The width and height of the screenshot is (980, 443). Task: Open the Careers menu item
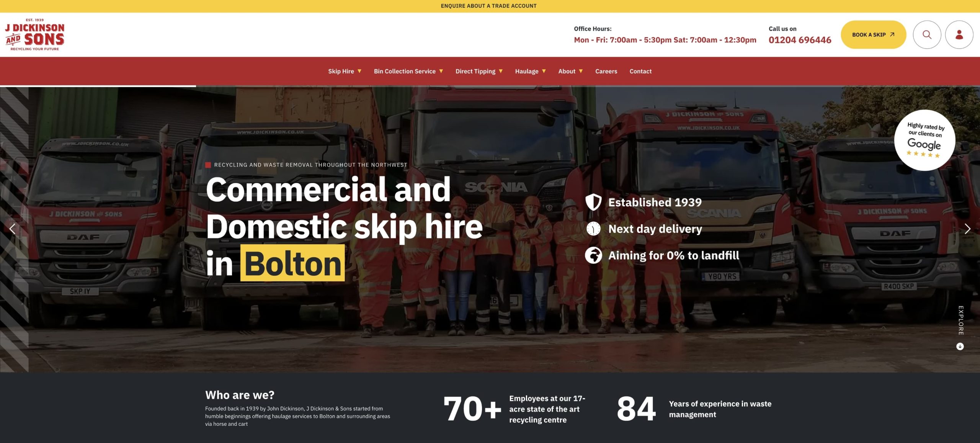tap(606, 71)
